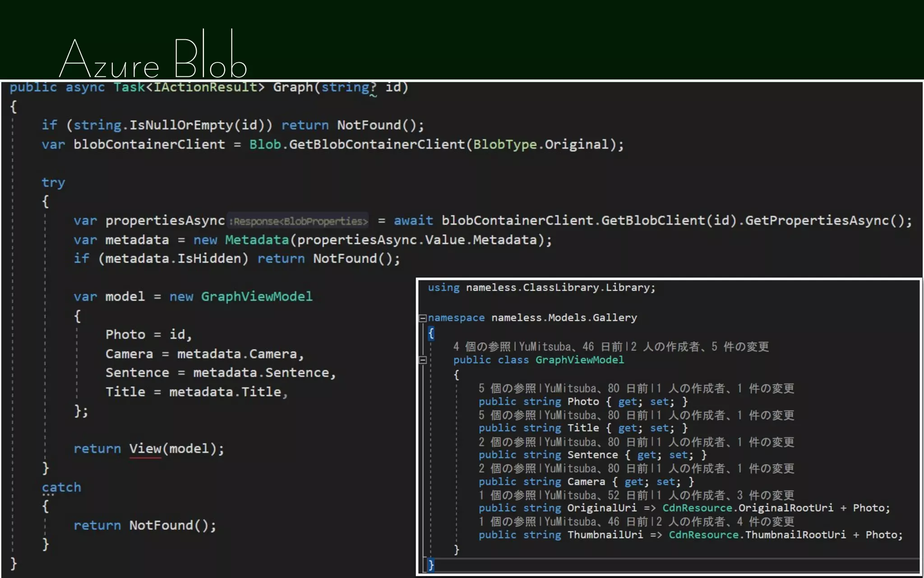Click 'GetBlobClient' in the await expression
924x578 pixels.
click(653, 220)
